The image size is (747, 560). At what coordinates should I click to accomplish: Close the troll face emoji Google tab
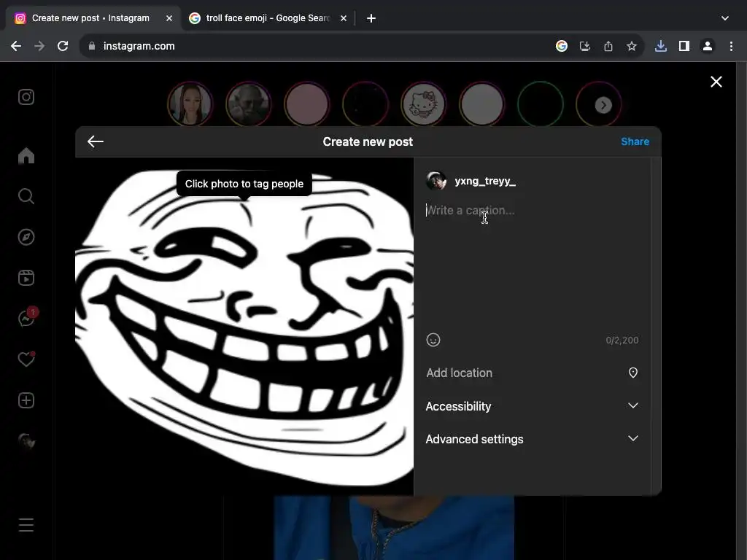[344, 18]
